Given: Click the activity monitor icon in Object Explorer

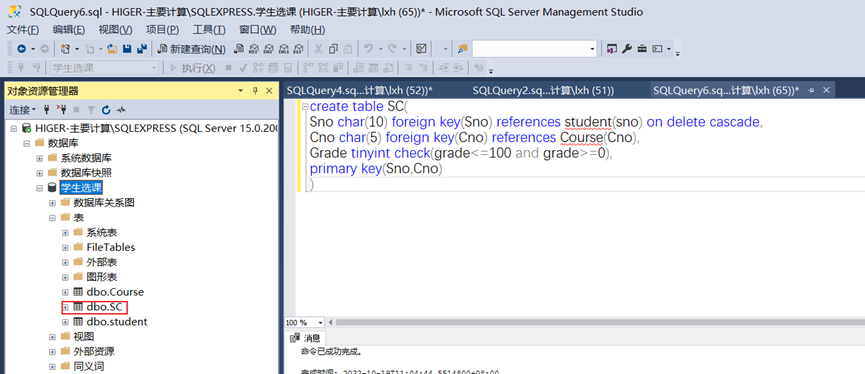Looking at the screenshot, I should pyautogui.click(x=121, y=110).
